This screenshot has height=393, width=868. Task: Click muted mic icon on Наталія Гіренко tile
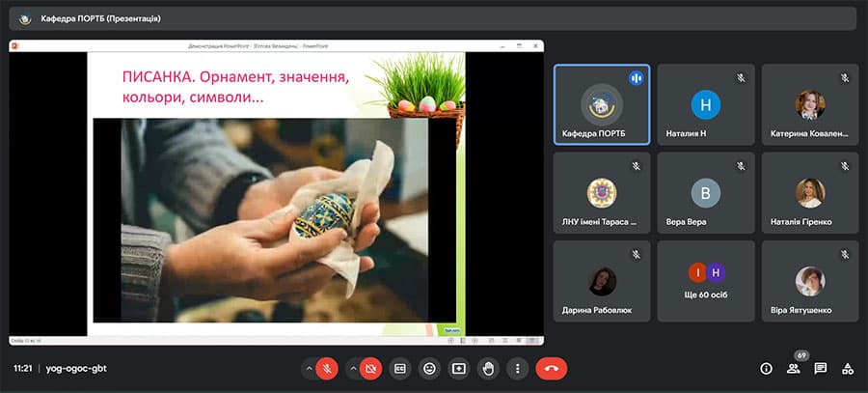[x=845, y=166]
